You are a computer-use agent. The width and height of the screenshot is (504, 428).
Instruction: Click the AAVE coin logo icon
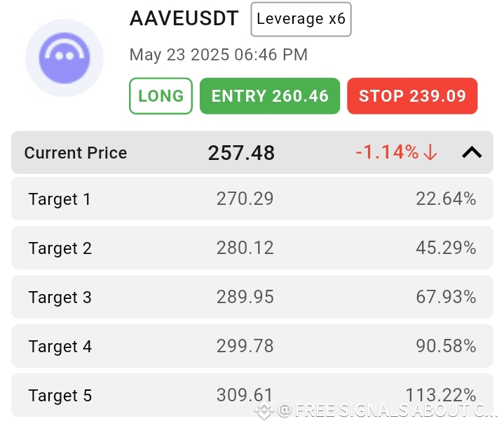pos(64,58)
